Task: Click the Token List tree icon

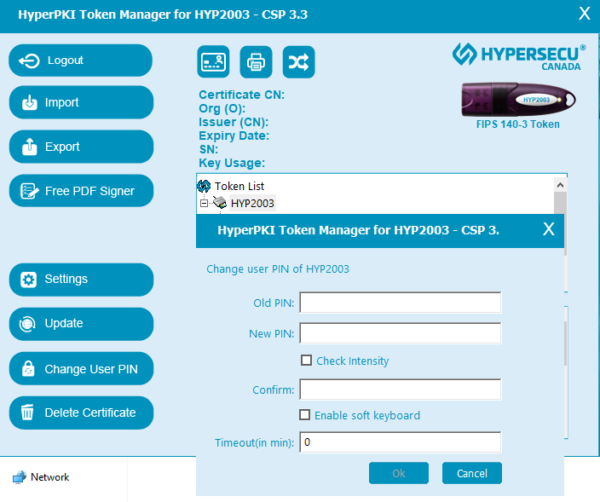Action: click(204, 186)
